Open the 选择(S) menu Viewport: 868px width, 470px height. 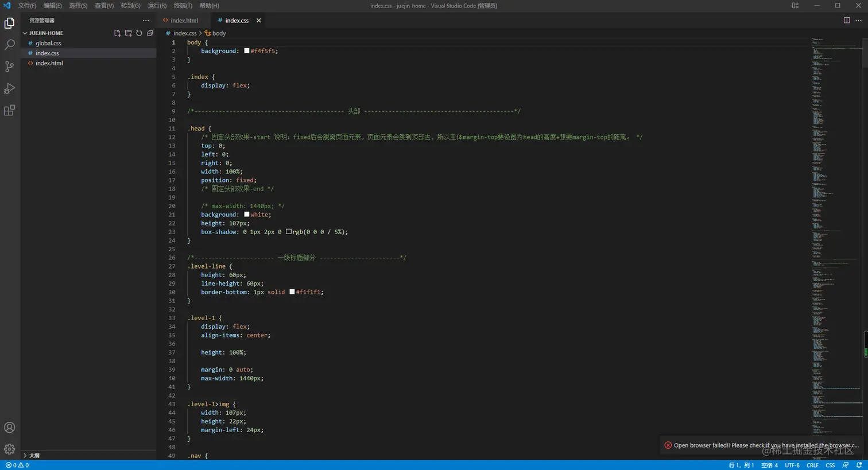78,6
